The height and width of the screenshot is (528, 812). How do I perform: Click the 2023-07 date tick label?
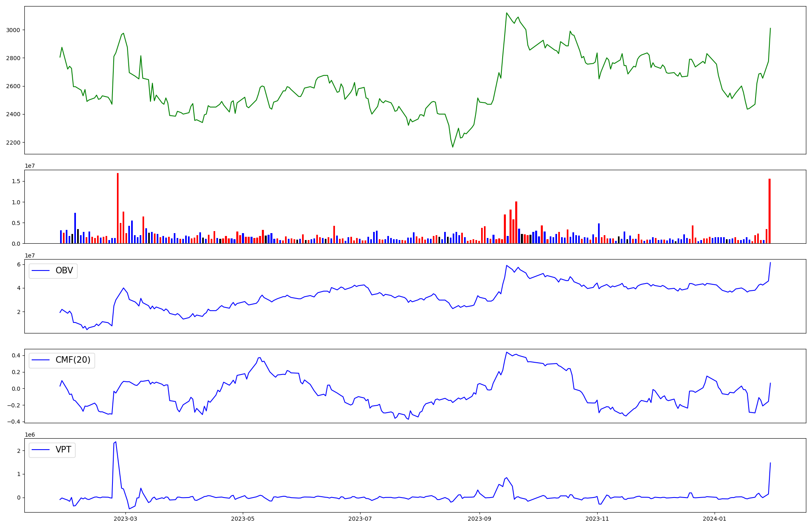click(x=360, y=519)
